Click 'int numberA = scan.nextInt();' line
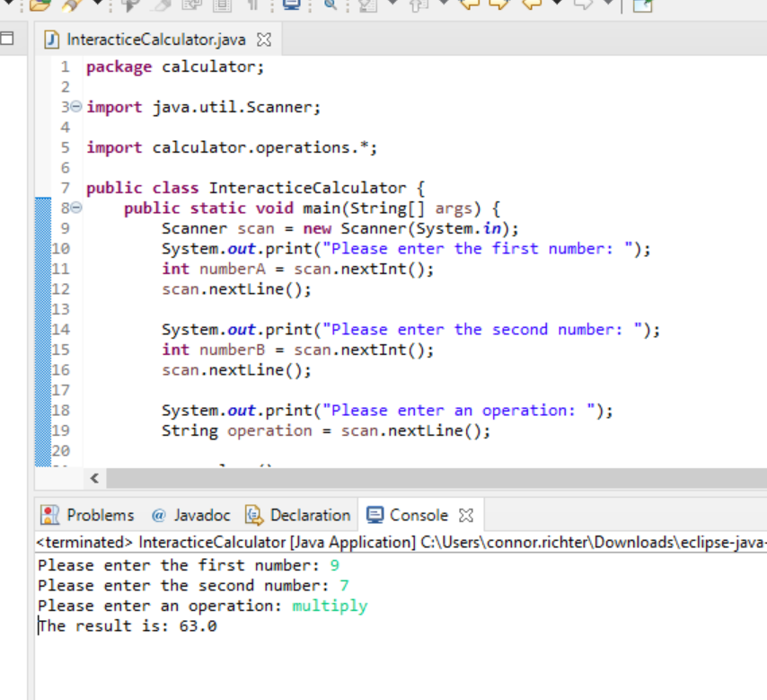Image resolution: width=767 pixels, height=700 pixels. coord(297,270)
